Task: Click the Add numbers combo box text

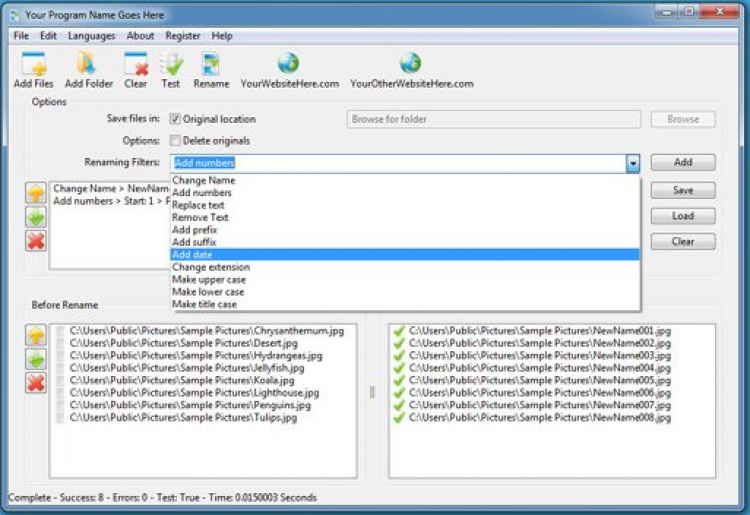Action: (204, 163)
